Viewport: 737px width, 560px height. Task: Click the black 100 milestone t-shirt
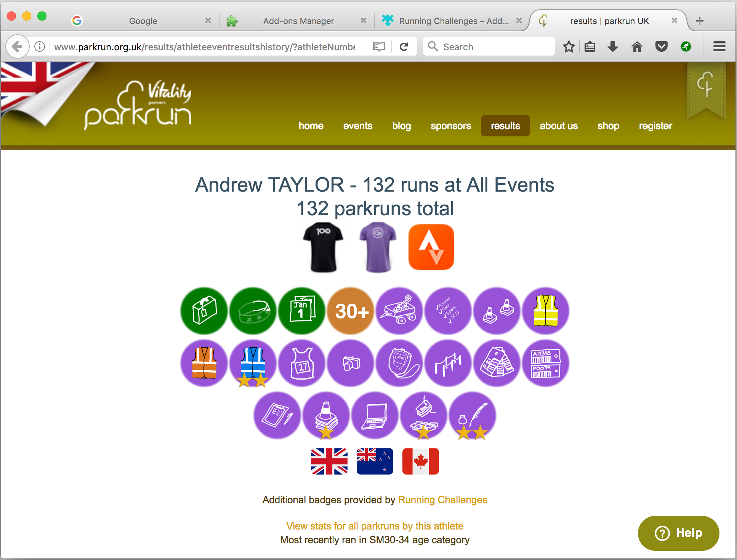click(x=323, y=247)
